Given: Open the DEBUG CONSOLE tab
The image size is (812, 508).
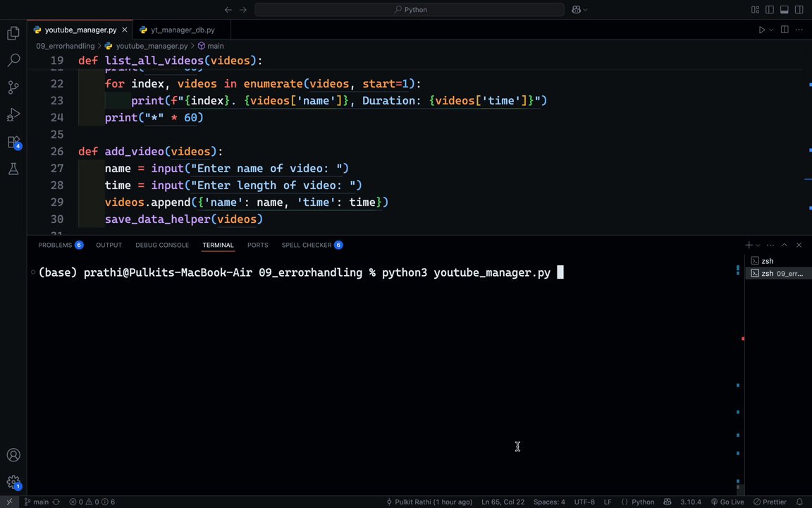Looking at the screenshot, I should tap(162, 246).
